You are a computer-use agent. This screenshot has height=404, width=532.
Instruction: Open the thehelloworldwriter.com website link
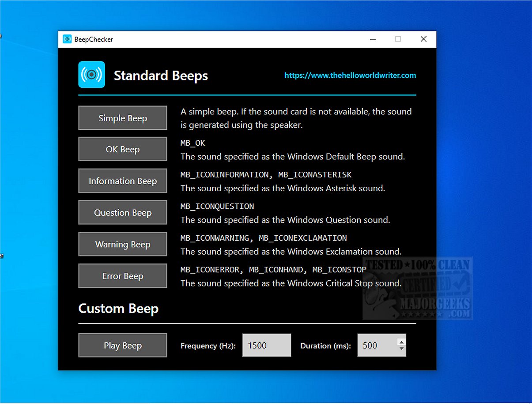click(x=350, y=75)
